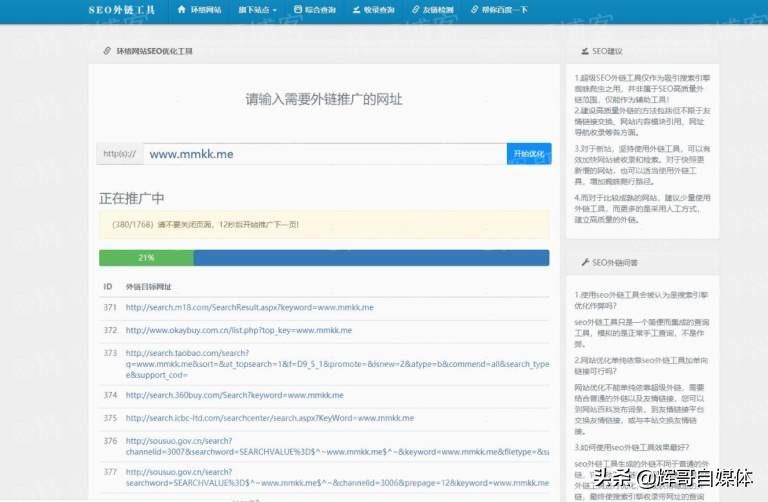
Task: Open the 收录查询 navigation item
Action: [374, 10]
